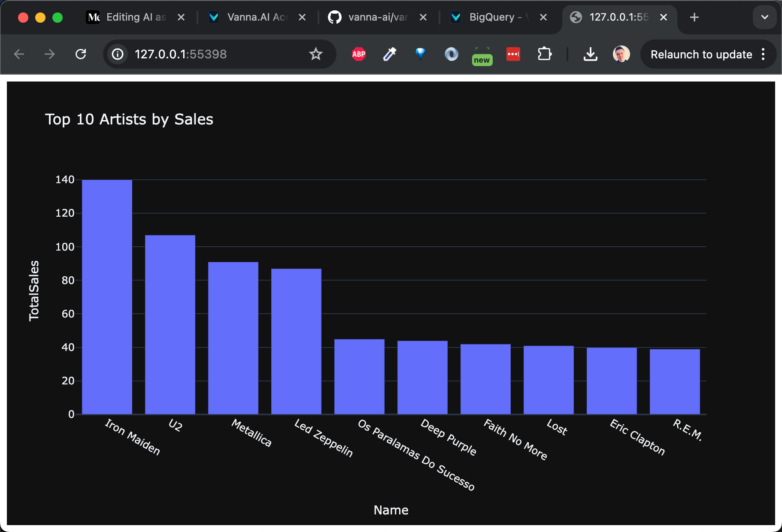Open the blue gem extension icon
This screenshot has width=782, height=532.
[x=421, y=54]
